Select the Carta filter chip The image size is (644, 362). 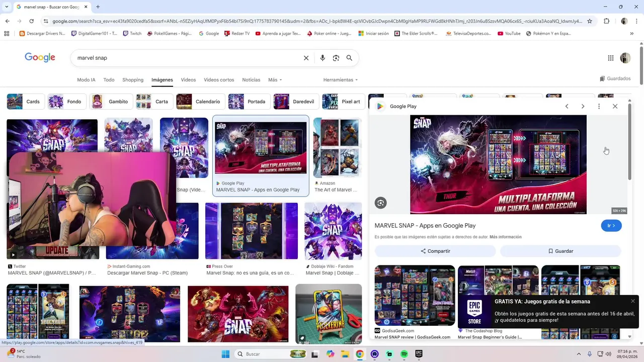click(x=154, y=102)
